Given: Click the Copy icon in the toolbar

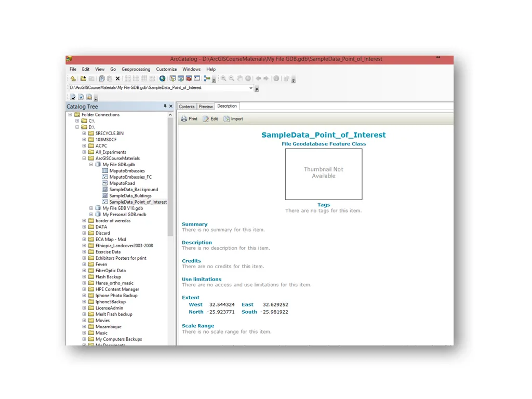Looking at the screenshot, I should 101,79.
